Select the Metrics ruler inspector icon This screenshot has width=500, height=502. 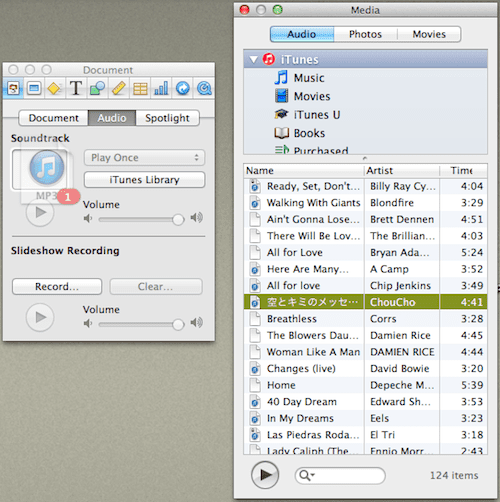coord(119,89)
